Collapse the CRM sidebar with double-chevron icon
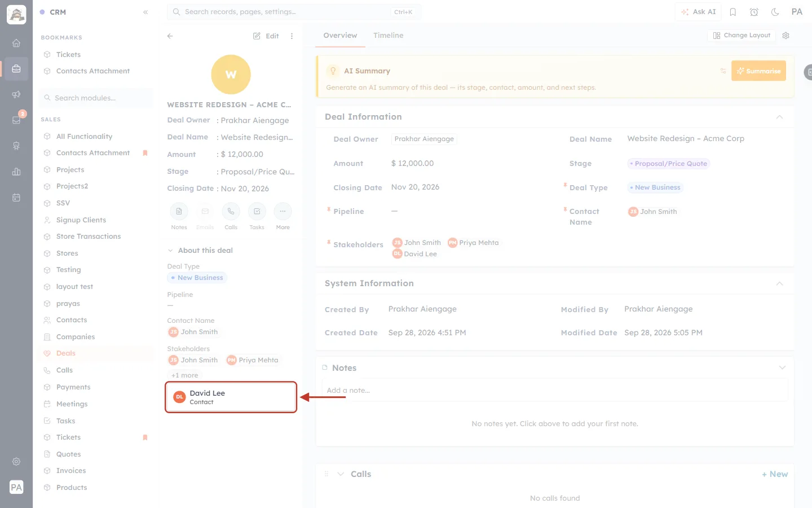The height and width of the screenshot is (508, 812). [x=145, y=12]
